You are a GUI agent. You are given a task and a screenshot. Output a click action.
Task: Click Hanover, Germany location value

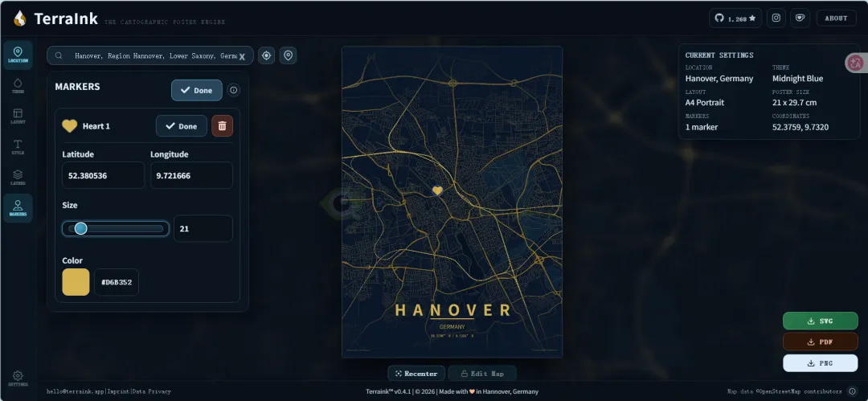click(719, 79)
